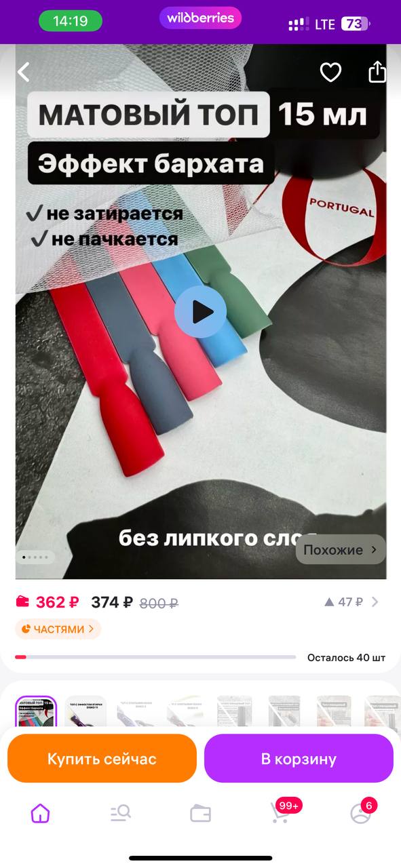The image size is (401, 868).
Task: Tap the Купить сейчас button
Action: pos(102,759)
